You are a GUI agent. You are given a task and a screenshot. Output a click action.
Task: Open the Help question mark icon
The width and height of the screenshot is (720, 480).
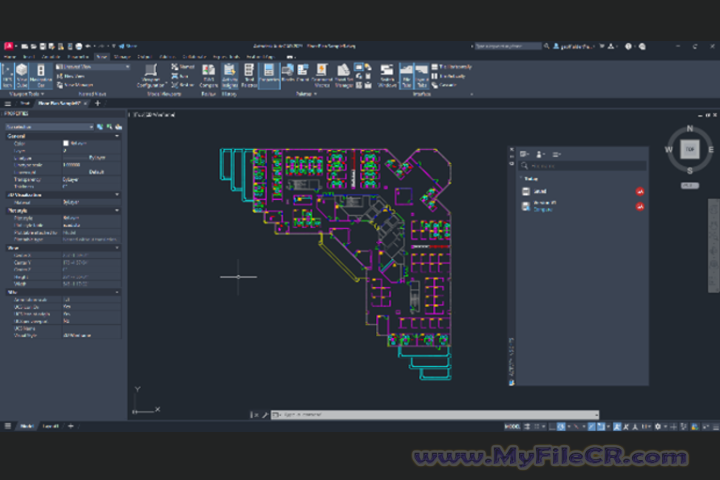pyautogui.click(x=628, y=46)
